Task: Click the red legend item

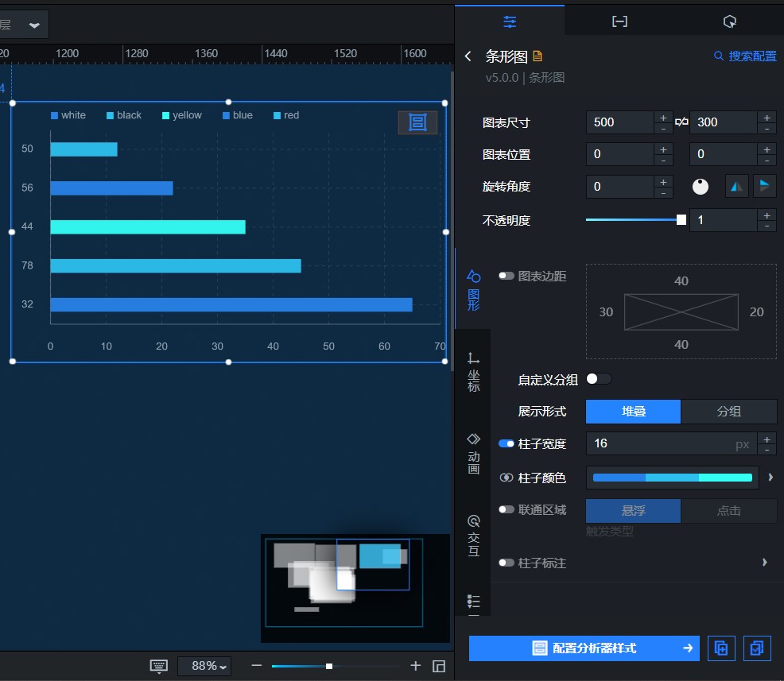Action: [x=286, y=115]
